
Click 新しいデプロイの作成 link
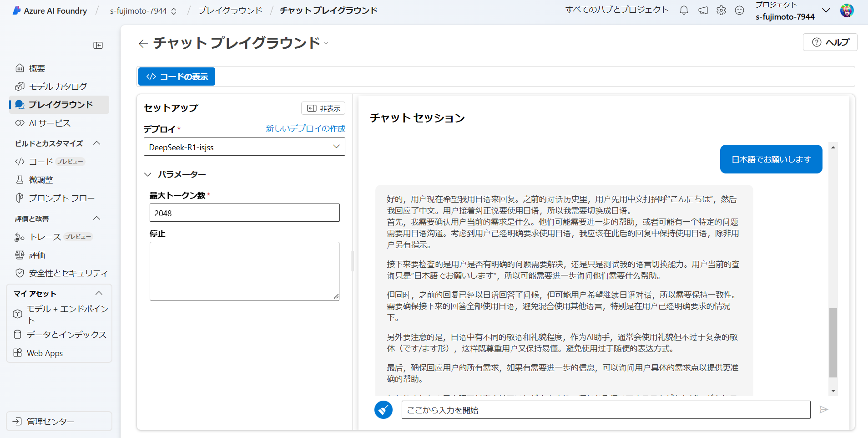(x=306, y=128)
